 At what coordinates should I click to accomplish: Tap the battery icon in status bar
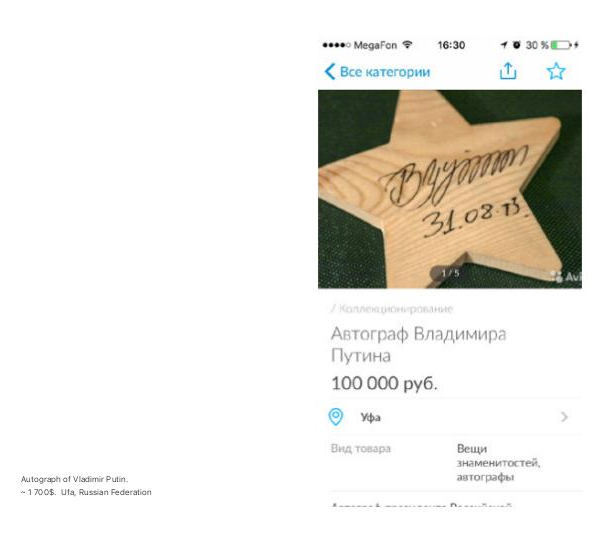(561, 45)
